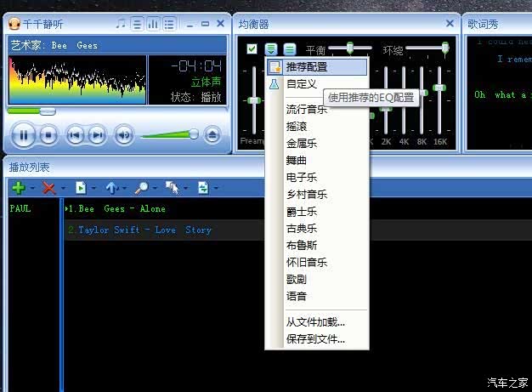Select Taylor Swift - Love Story track

pyautogui.click(x=140, y=230)
